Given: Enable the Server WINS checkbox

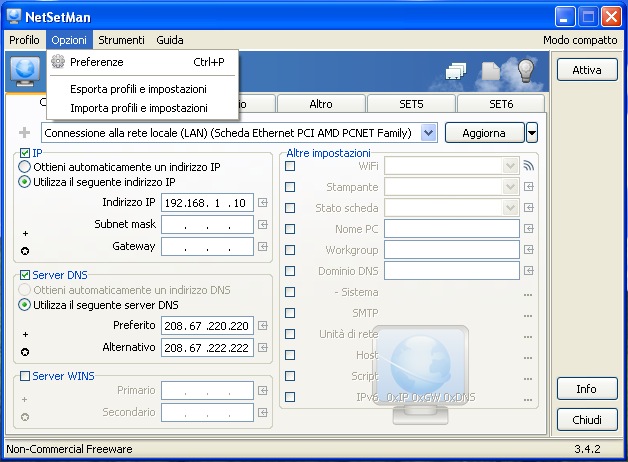Looking at the screenshot, I should 25,376.
